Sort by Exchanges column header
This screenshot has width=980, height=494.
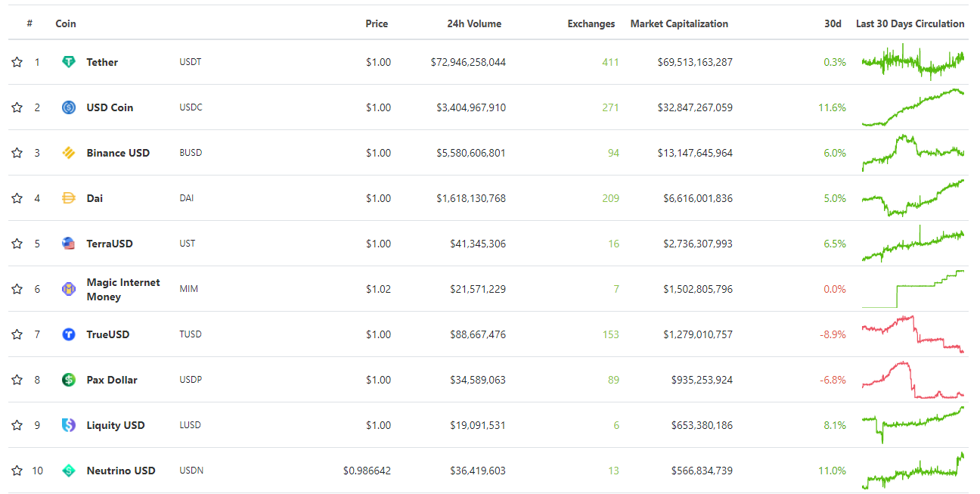click(x=591, y=23)
